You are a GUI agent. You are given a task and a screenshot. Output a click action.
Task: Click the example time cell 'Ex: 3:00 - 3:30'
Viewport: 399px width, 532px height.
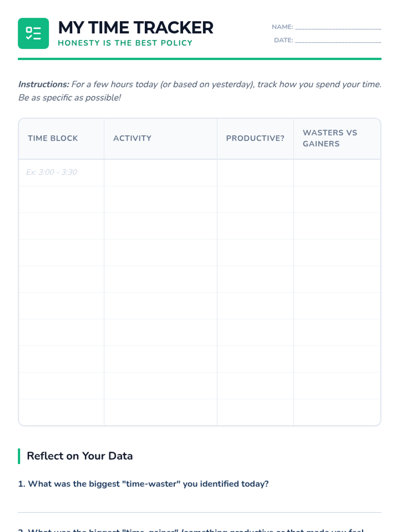pyautogui.click(x=52, y=172)
